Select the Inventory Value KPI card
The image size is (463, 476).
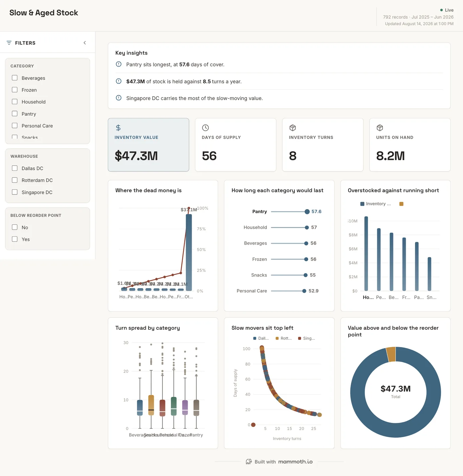(x=149, y=145)
